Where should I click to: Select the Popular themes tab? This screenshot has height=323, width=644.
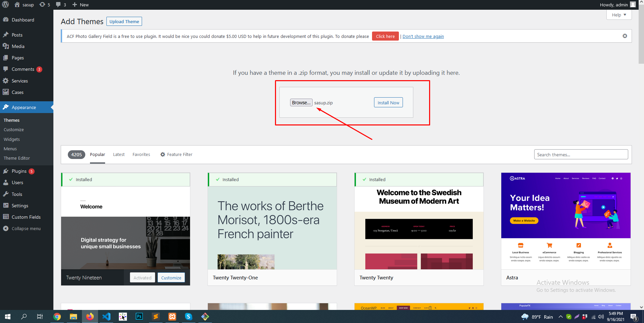pyautogui.click(x=97, y=155)
